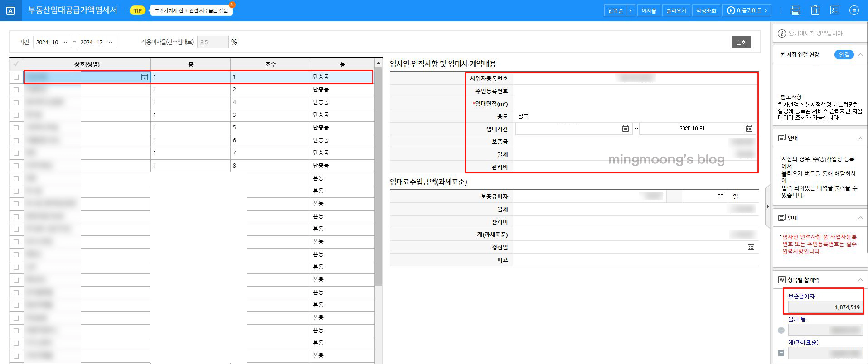Image resolution: width=868 pixels, height=364 pixels.
Task: Click the vertical table scrollbar thumb
Action: tap(378, 177)
